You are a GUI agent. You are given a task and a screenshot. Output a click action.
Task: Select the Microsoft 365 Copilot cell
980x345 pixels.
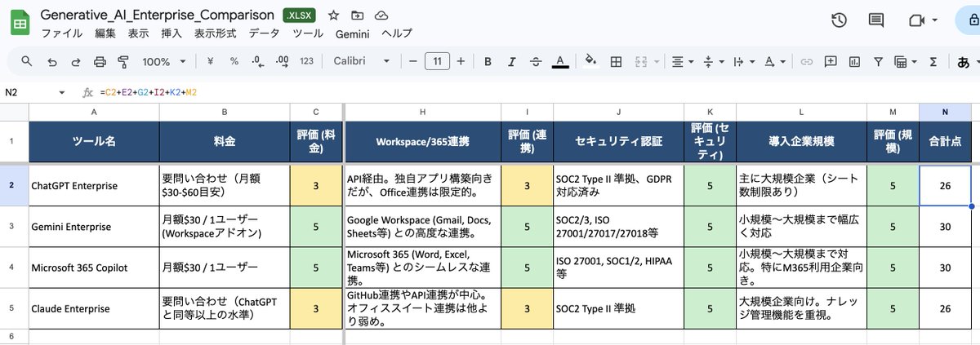click(x=94, y=267)
